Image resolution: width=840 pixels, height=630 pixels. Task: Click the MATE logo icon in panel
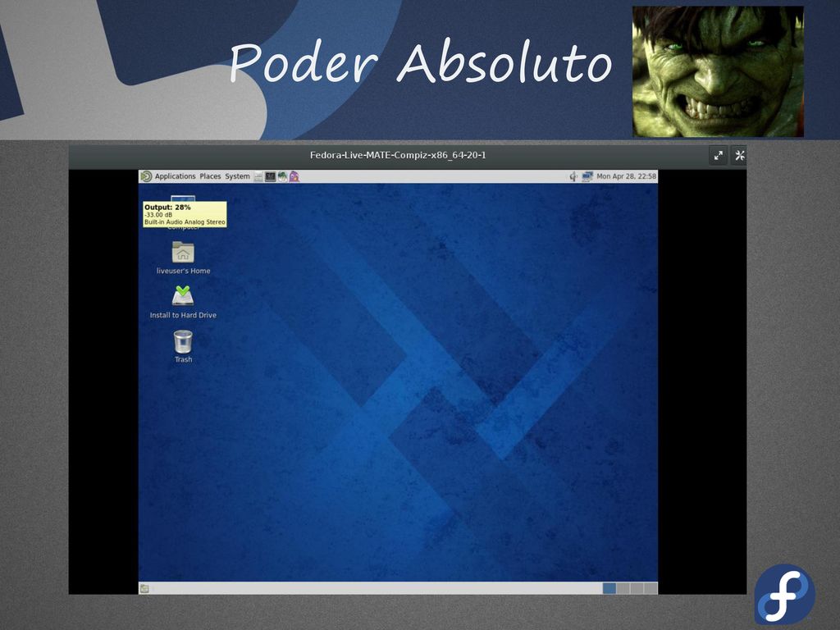[146, 176]
